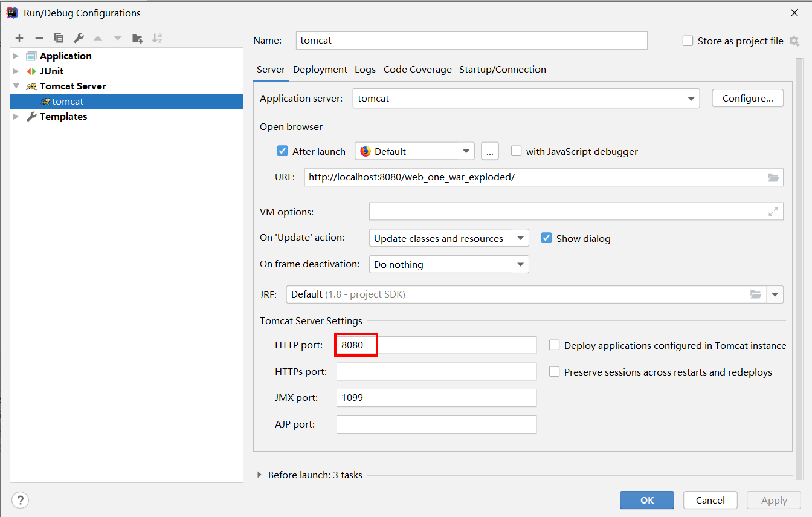Expand Before launch: 3 tasks section
Image resolution: width=812 pixels, height=517 pixels.
pyautogui.click(x=260, y=475)
